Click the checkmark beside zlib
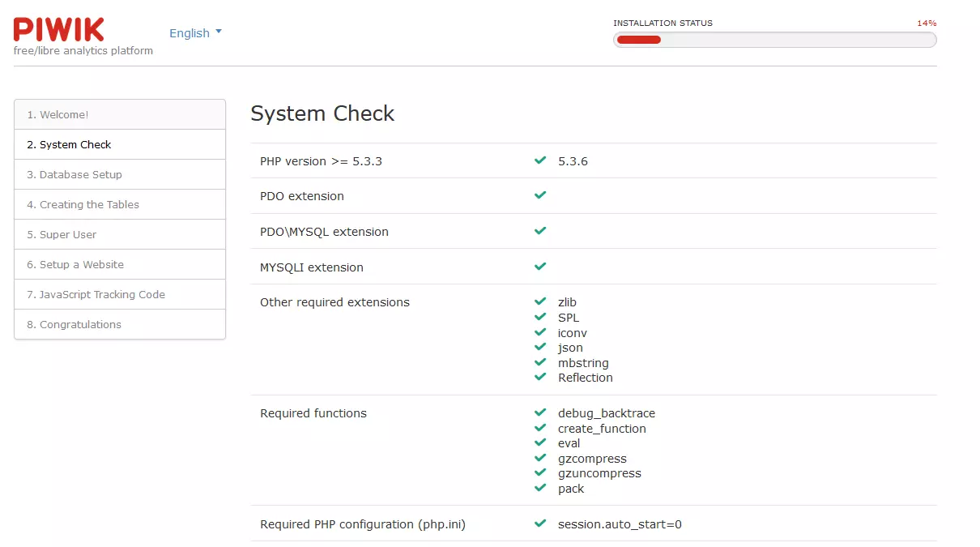Image resolution: width=980 pixels, height=547 pixels. point(540,302)
